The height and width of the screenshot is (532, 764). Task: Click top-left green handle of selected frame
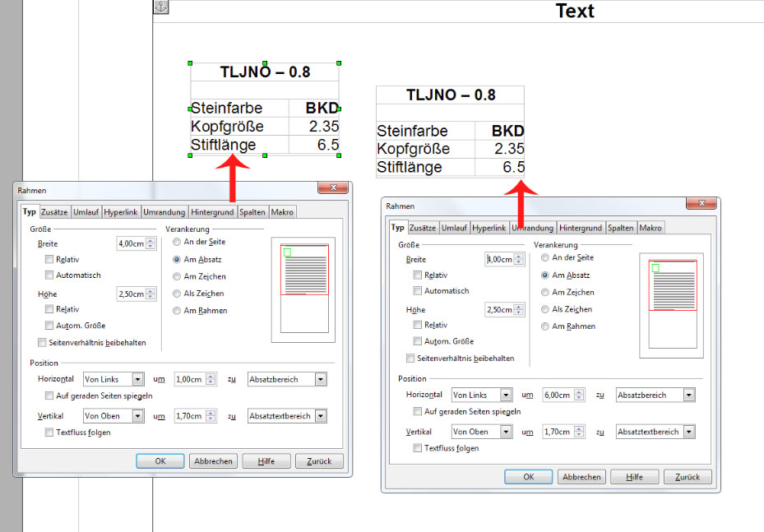pyautogui.click(x=191, y=62)
